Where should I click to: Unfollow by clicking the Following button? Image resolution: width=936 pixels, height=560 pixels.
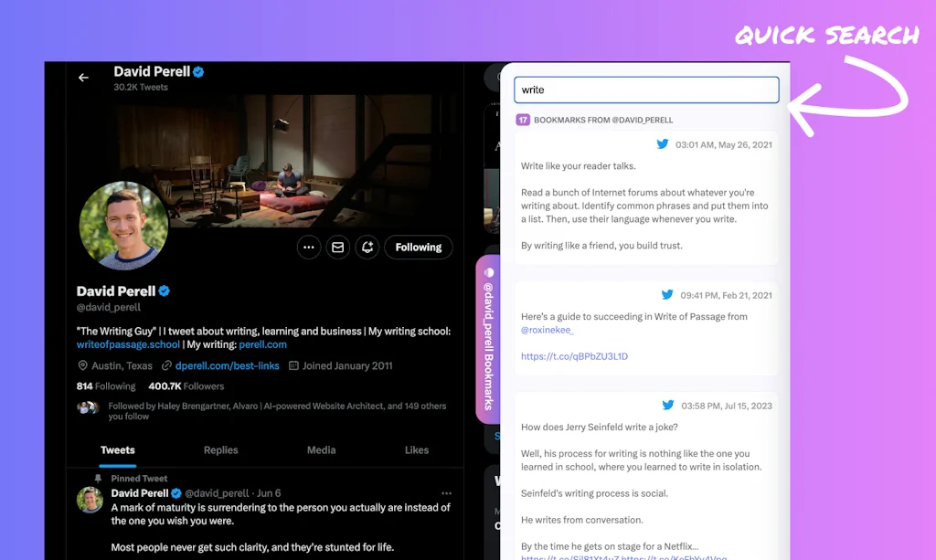coord(418,247)
